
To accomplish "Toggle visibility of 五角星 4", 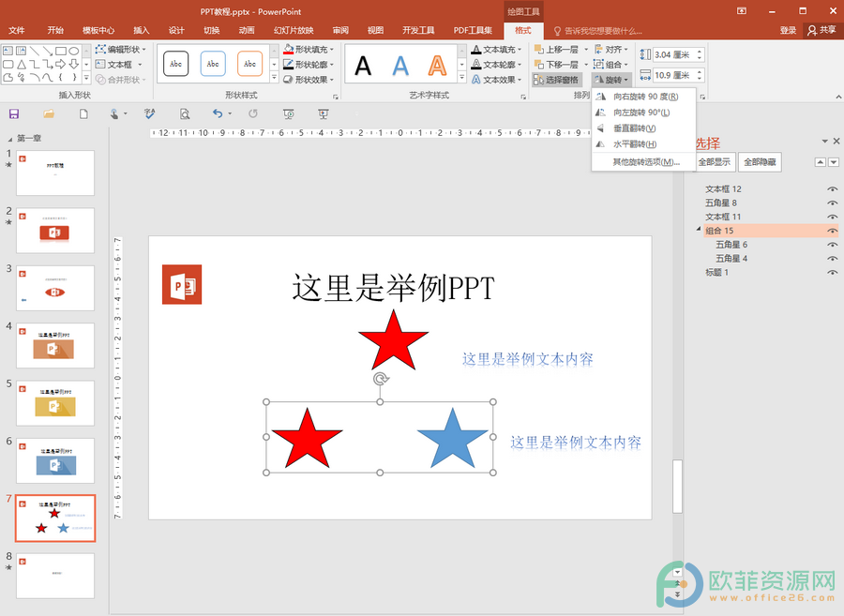I will 832,259.
